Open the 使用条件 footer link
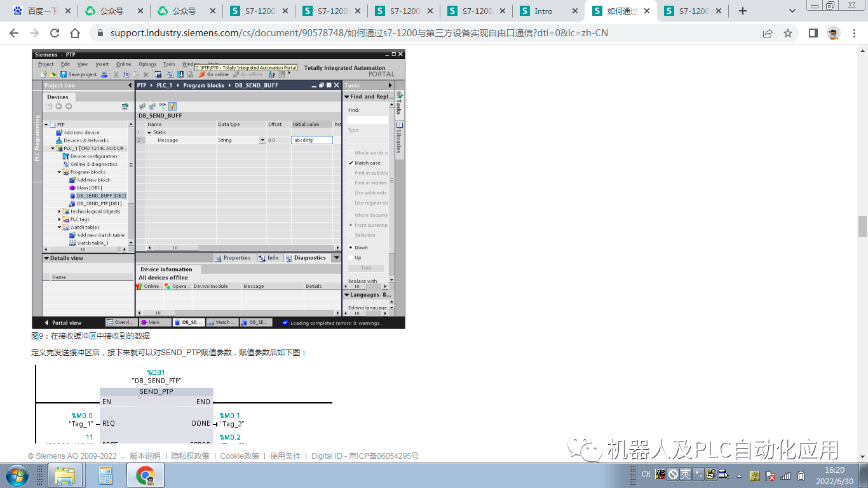This screenshot has height=488, width=868. click(x=285, y=456)
